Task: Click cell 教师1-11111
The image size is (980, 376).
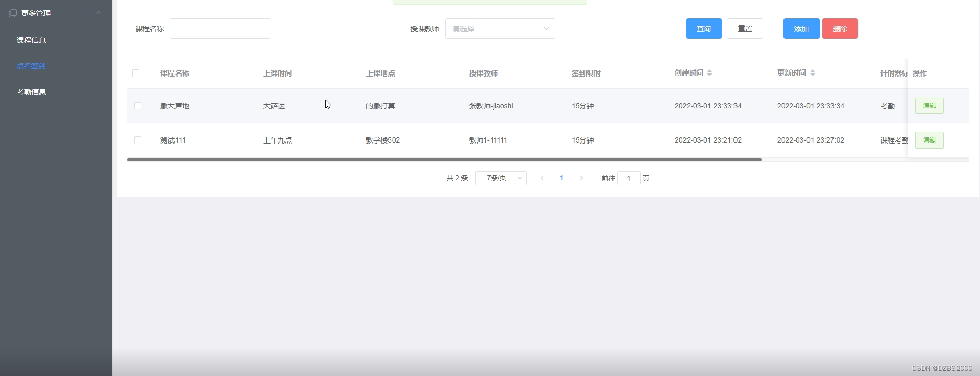Action: point(488,140)
